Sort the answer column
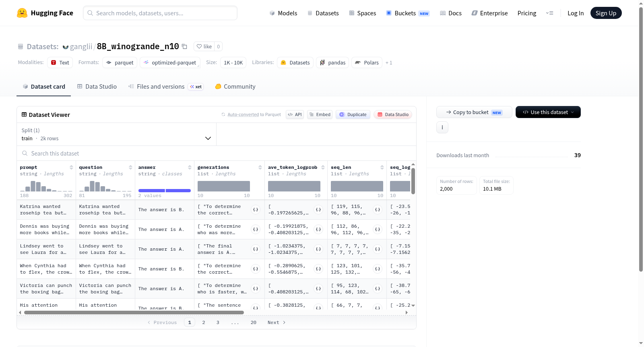Screen dimensions: 644x347 (x=190, y=167)
